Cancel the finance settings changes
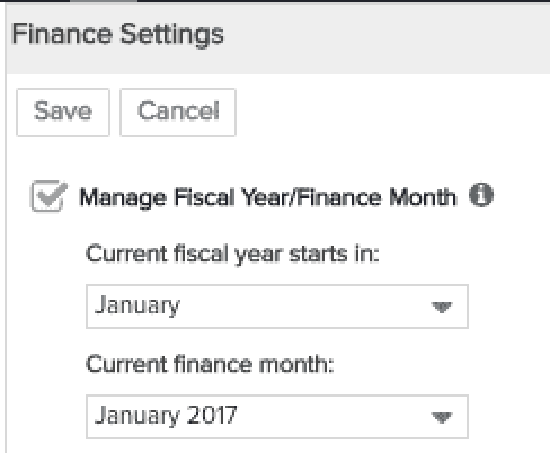This screenshot has width=550, height=453. point(178,112)
